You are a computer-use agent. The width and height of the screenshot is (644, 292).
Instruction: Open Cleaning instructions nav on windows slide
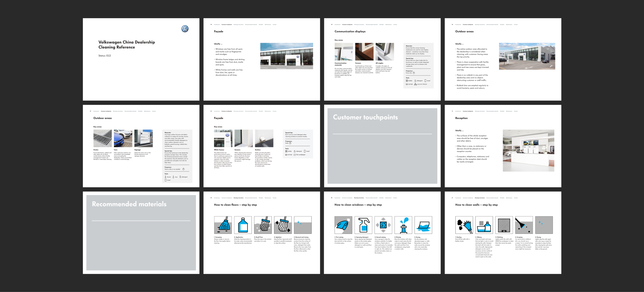pos(359,198)
